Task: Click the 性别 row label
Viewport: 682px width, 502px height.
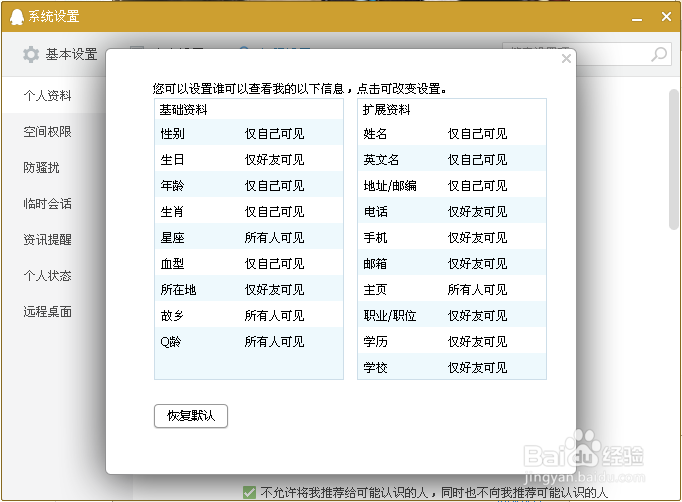Action: tap(173, 134)
